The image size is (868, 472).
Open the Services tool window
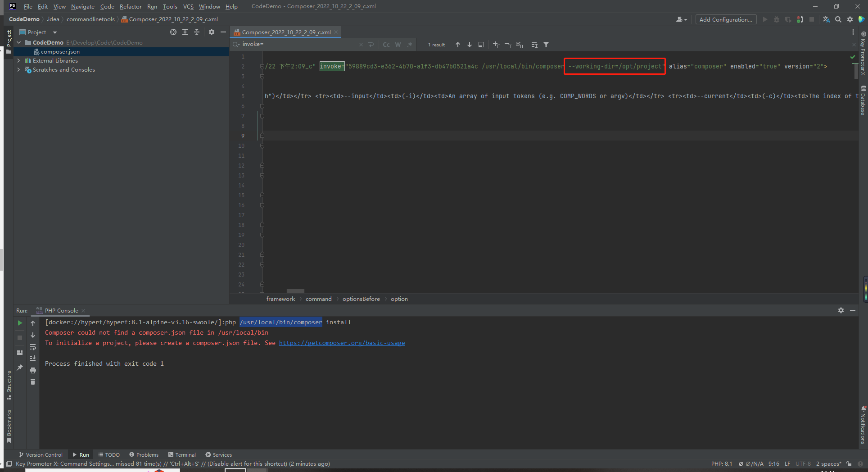[x=218, y=454]
